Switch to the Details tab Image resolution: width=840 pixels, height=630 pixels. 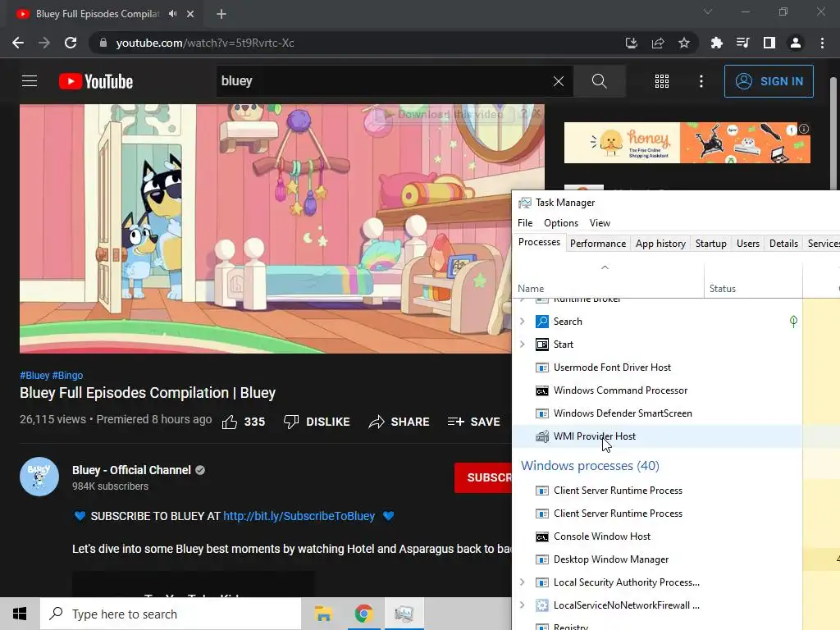pyautogui.click(x=783, y=243)
